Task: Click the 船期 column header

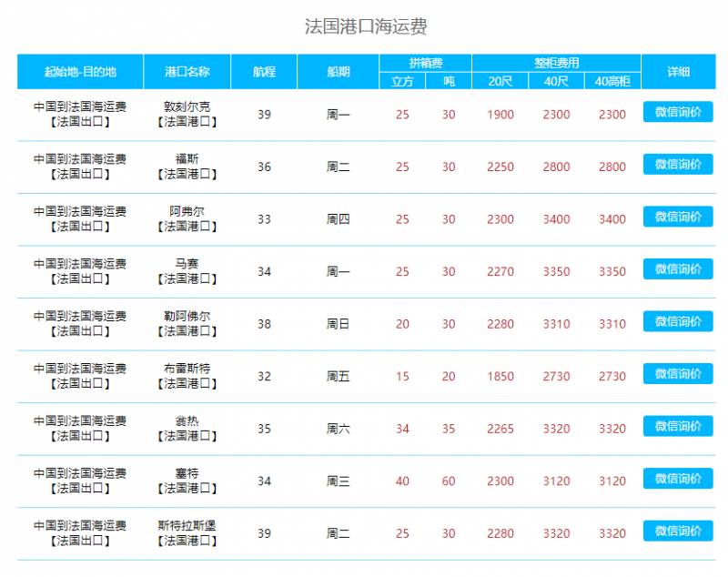Action: tap(336, 72)
